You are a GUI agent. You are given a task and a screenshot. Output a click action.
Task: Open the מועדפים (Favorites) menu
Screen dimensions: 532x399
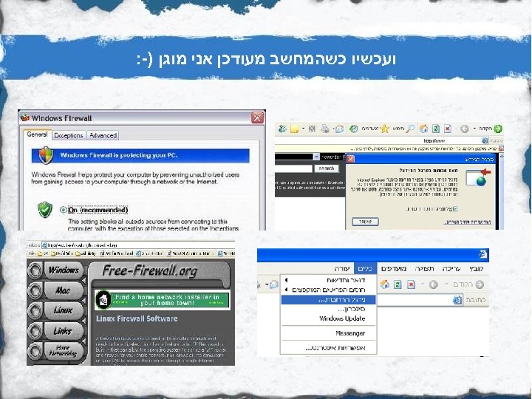[394, 269]
